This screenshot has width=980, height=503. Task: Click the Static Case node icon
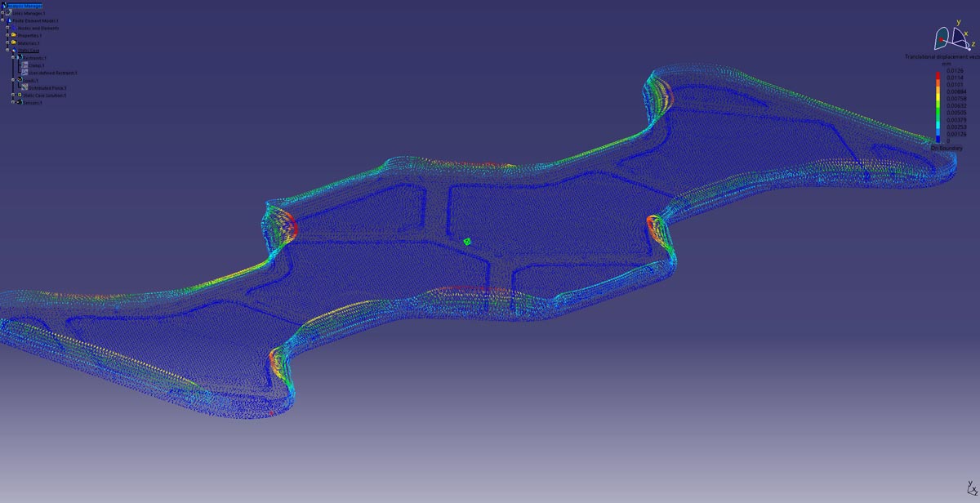point(14,50)
